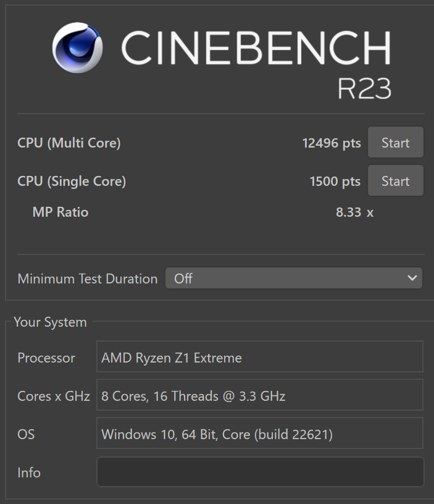This screenshot has height=504, width=434.
Task: Click the Your System group heading
Action: 51,322
